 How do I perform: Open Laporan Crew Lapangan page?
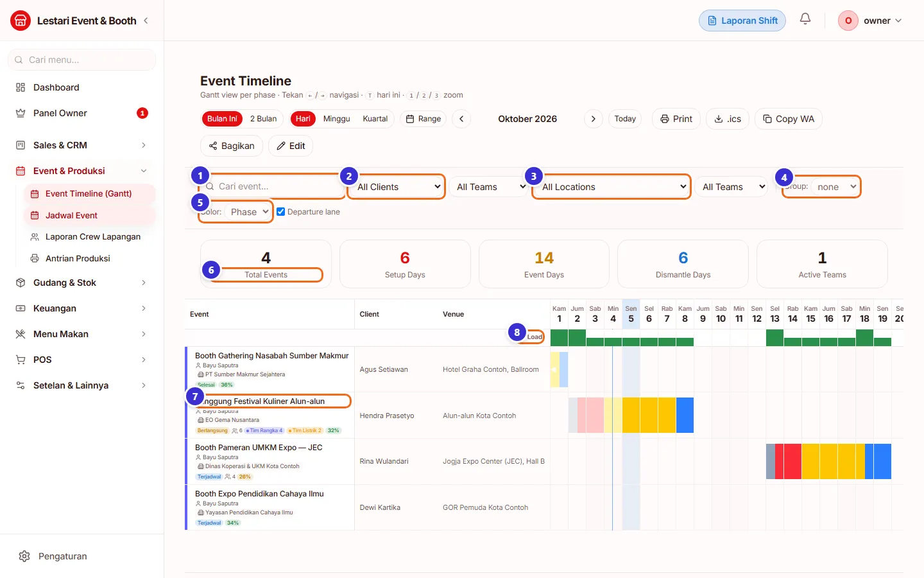pos(90,236)
